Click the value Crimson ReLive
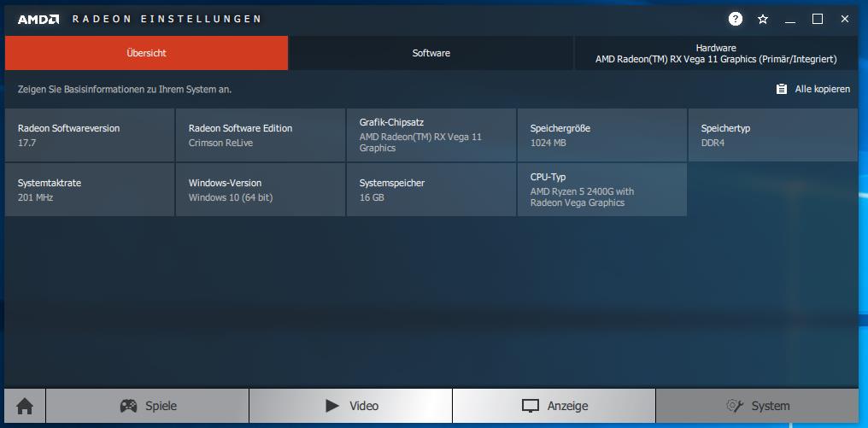 [x=221, y=143]
